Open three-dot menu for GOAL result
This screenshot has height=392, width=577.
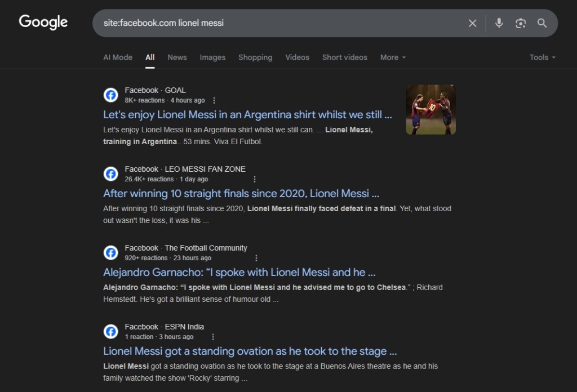click(x=214, y=100)
